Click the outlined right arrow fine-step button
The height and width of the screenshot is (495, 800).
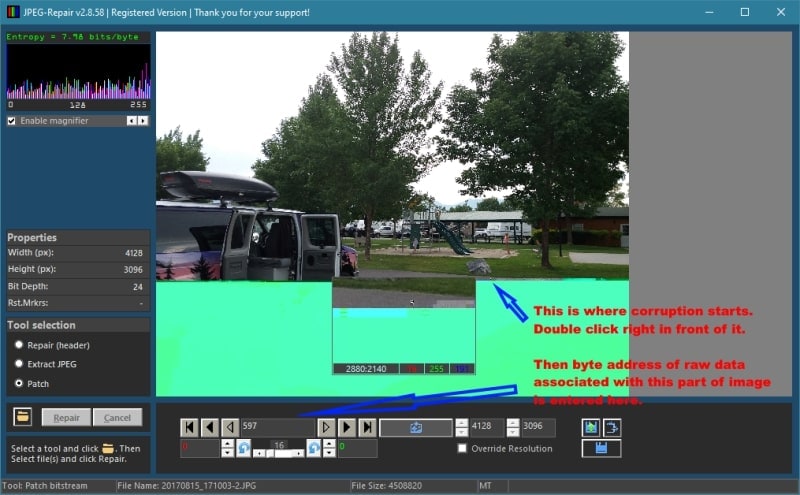326,427
